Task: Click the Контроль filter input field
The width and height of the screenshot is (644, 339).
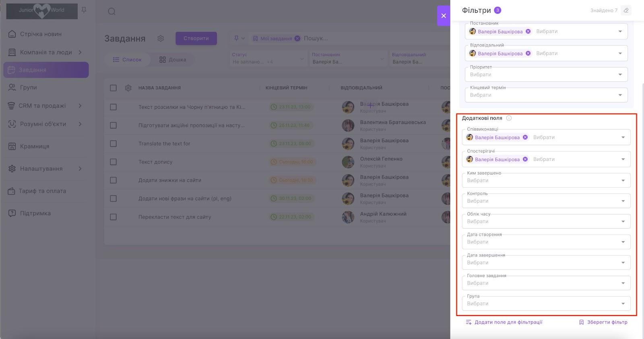Action: pos(539,201)
